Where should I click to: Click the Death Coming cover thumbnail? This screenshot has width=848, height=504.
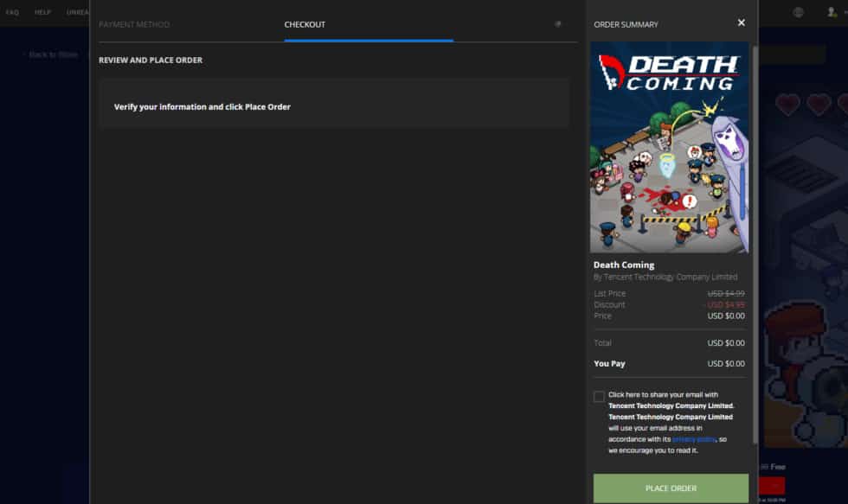point(670,148)
